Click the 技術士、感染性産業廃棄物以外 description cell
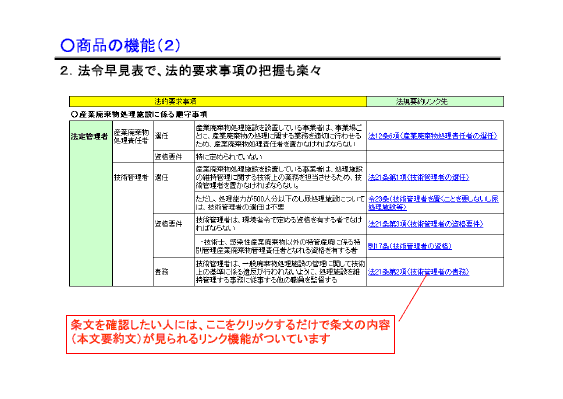The height and width of the screenshot is (399, 563). 280,246
